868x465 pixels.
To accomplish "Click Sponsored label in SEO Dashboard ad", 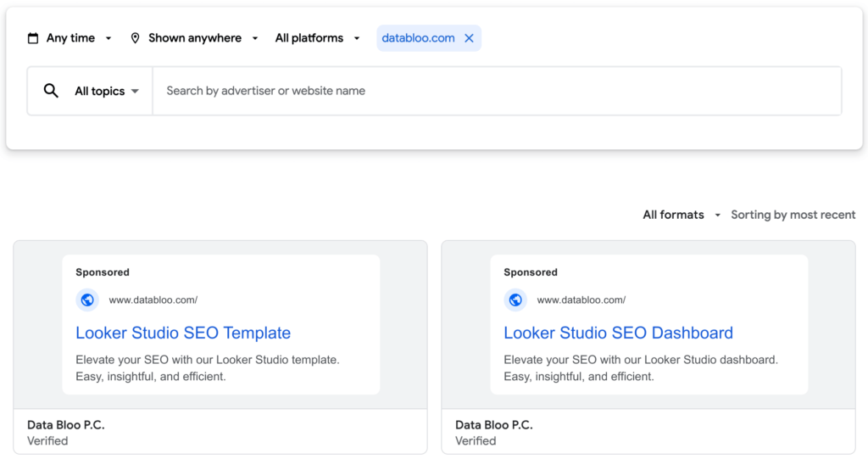I will coord(531,272).
